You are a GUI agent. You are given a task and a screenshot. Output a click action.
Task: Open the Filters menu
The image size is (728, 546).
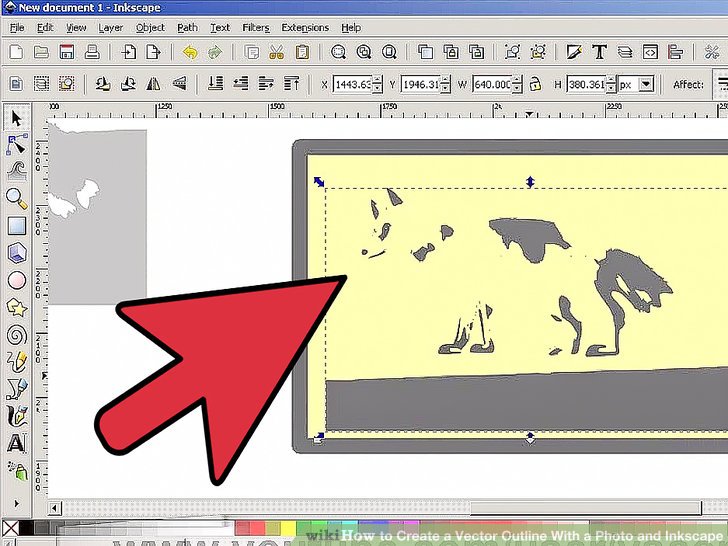(x=256, y=27)
